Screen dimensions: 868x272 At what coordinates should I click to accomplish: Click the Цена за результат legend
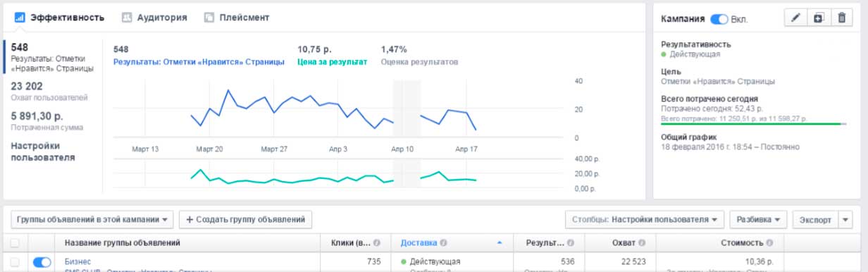pyautogui.click(x=332, y=62)
